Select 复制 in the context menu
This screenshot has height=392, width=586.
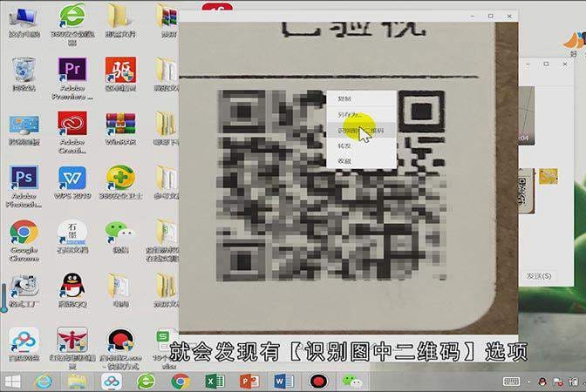click(x=361, y=98)
